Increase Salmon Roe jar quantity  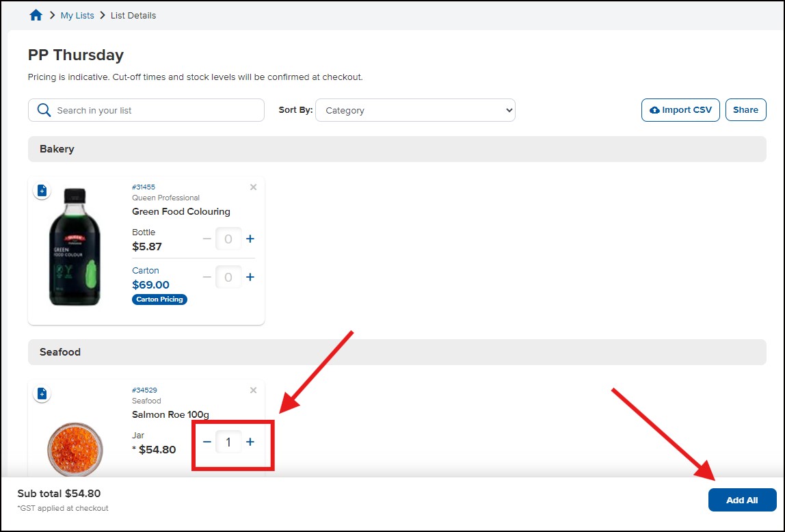coord(250,442)
